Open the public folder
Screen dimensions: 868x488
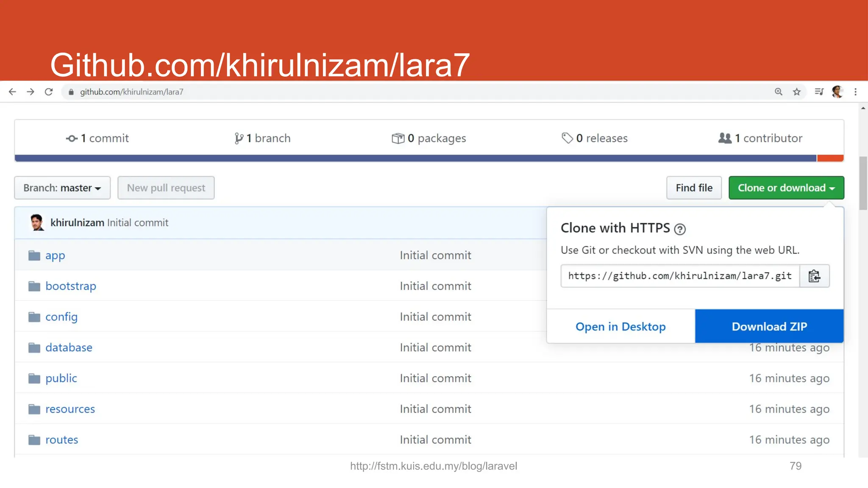coord(61,378)
